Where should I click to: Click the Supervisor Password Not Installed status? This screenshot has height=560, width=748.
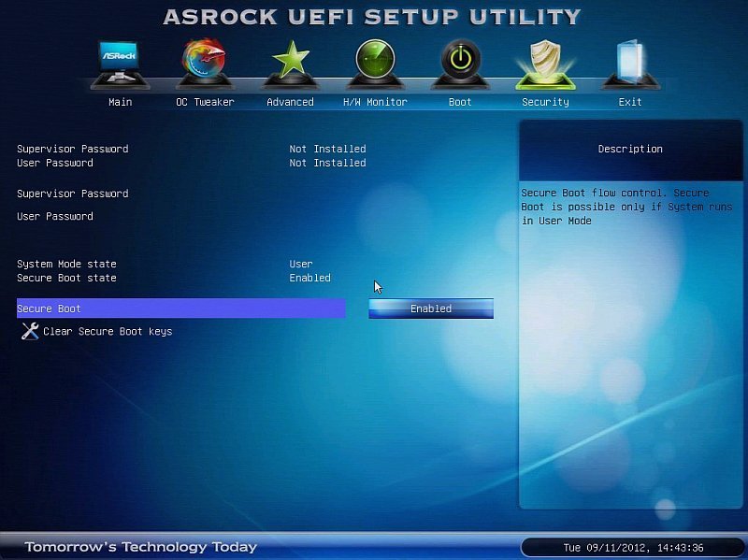(x=327, y=149)
